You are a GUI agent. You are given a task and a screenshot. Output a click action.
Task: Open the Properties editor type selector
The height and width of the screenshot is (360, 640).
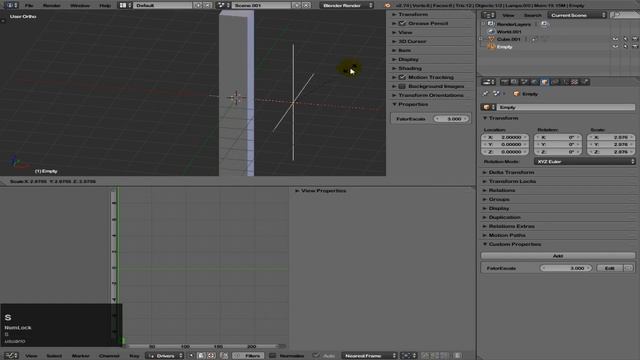[488, 82]
